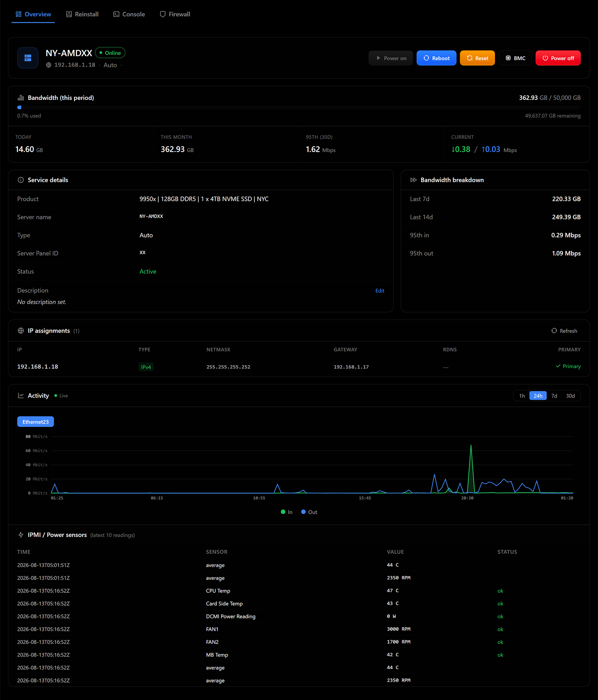
Task: Click the gateway 192.168.1.17
Action: 351,367
